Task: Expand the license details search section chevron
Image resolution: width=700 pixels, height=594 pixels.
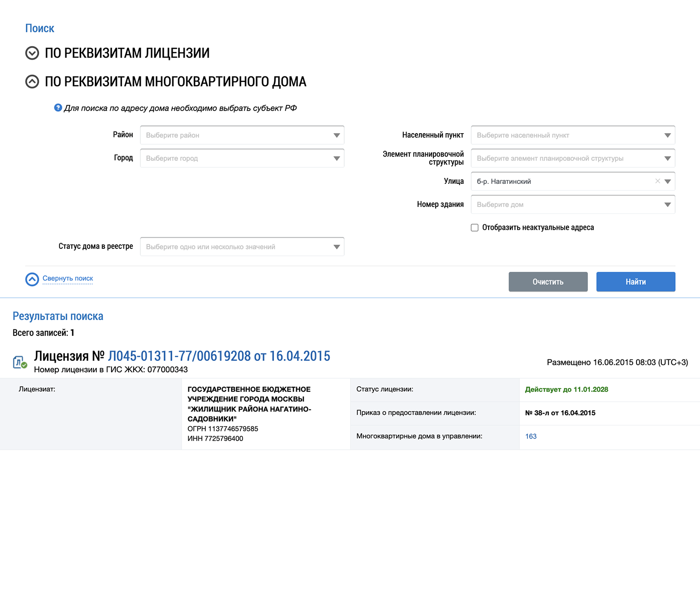Action: coord(32,53)
